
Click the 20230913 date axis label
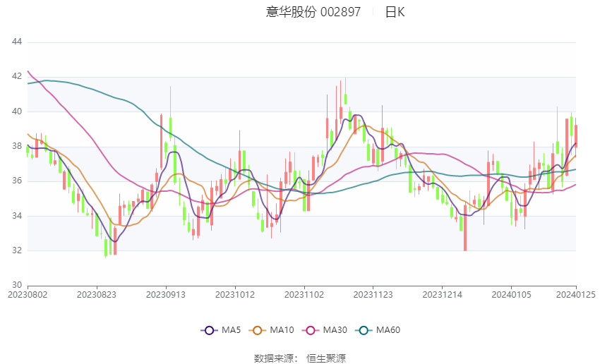pos(166,295)
